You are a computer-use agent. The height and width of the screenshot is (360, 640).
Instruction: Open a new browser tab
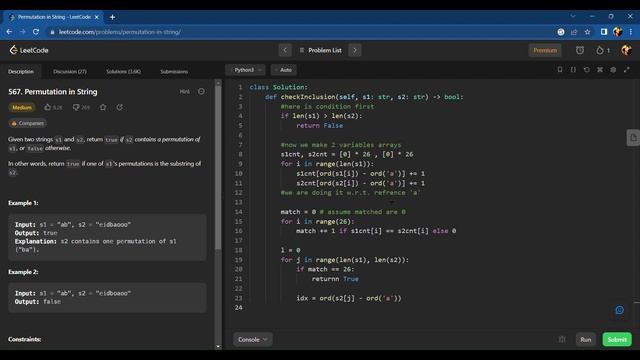(112, 17)
